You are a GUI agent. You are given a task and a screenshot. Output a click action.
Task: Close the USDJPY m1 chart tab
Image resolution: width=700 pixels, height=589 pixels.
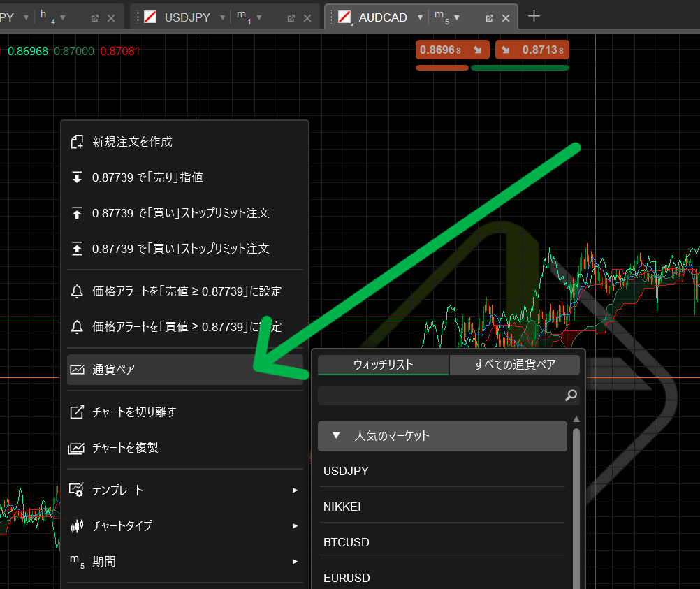(x=308, y=18)
